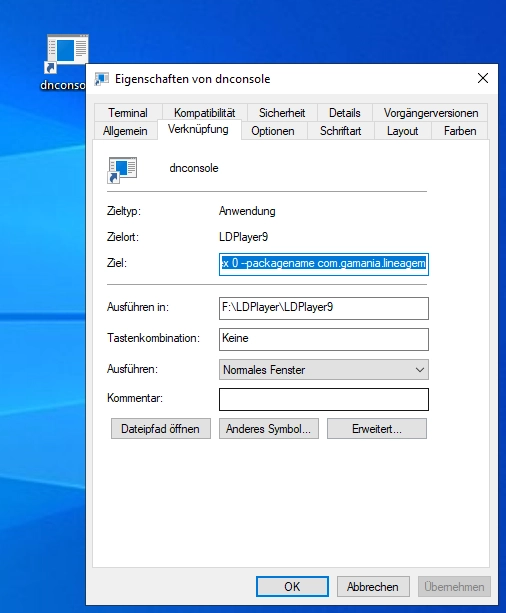Click the Zielort: label
Image resolution: width=506 pixels, height=613 pixels.
tap(123, 237)
